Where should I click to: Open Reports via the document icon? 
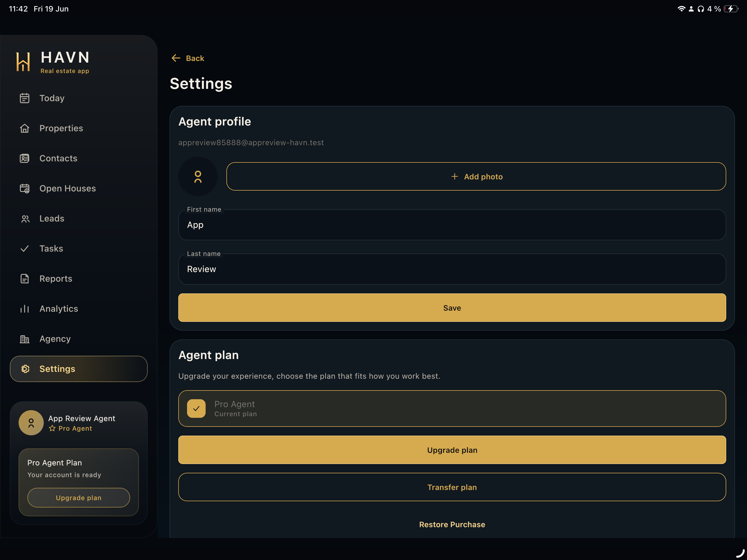point(25,279)
